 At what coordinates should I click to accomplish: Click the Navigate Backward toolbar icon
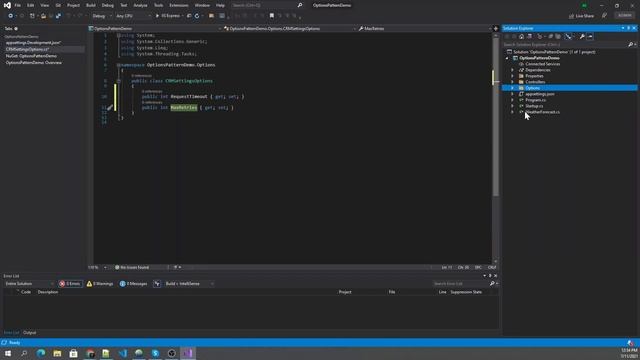click(11, 16)
